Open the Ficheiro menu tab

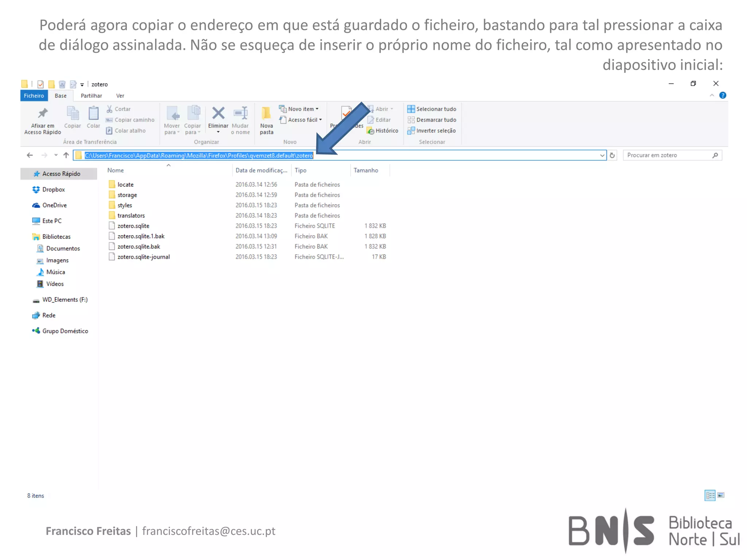(34, 96)
